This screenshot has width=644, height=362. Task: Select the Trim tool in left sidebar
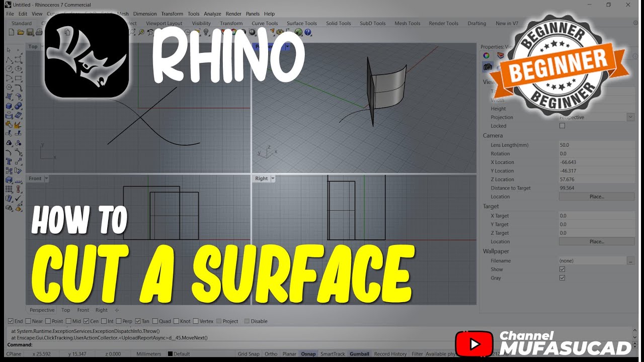9,133
